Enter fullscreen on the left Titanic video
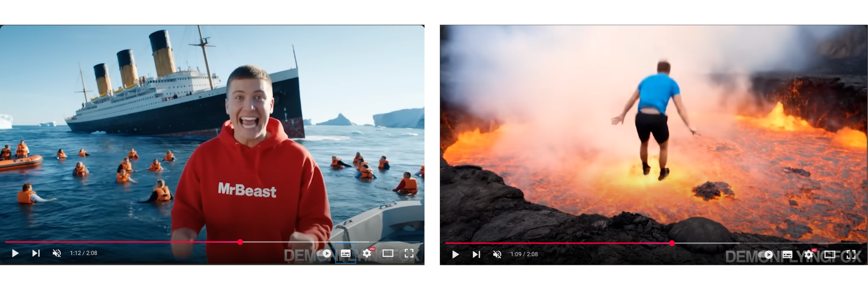This screenshot has height=288, width=868. coord(409,253)
